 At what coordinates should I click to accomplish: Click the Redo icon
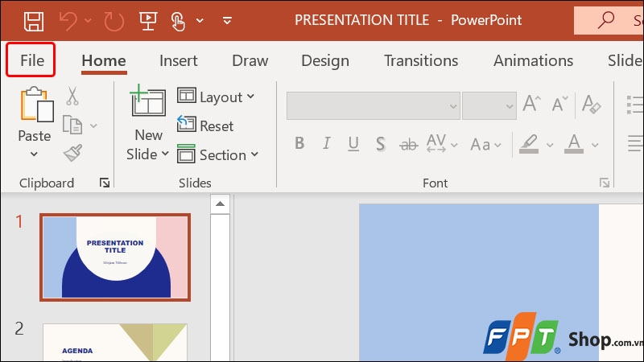(x=114, y=22)
